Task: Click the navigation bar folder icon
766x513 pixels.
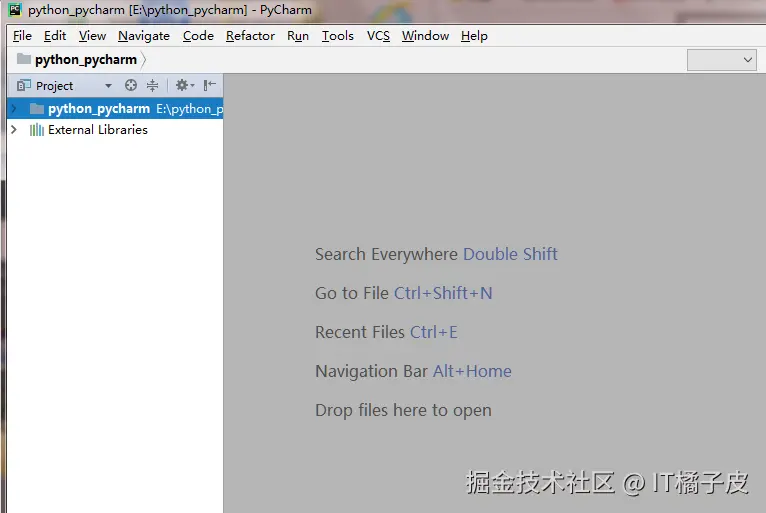Action: click(23, 59)
